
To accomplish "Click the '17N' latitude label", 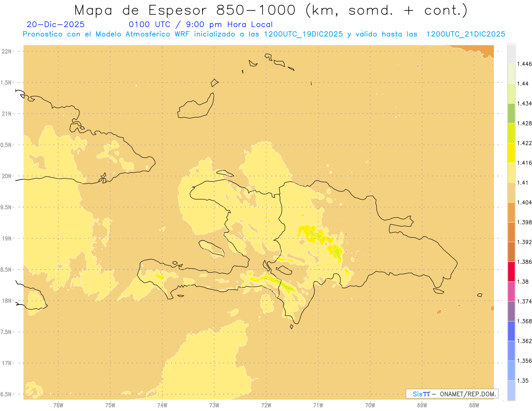I will [x=7, y=363].
